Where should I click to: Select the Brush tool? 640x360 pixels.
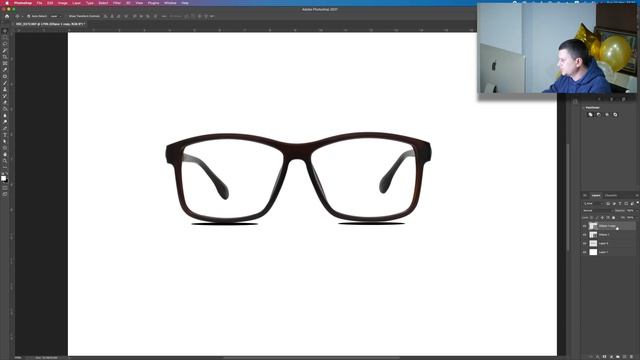5,83
